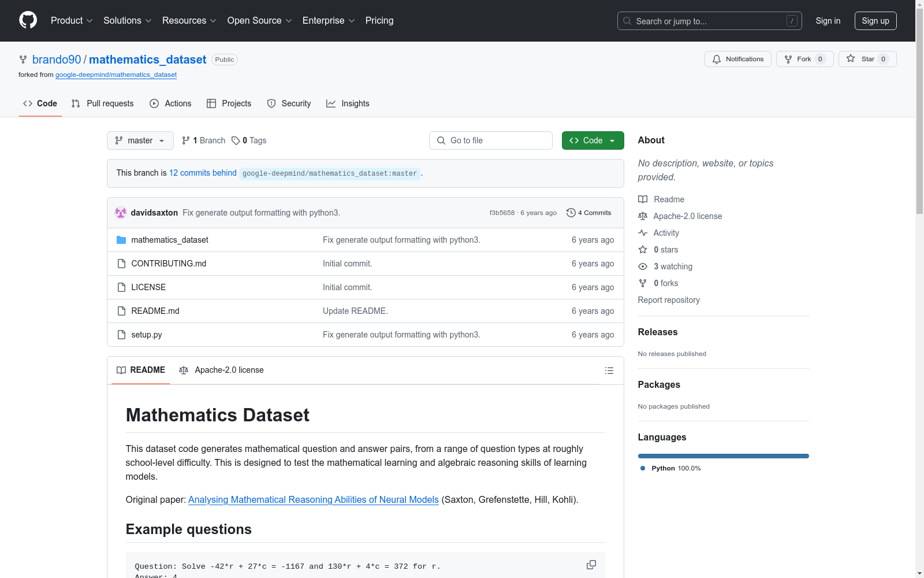The image size is (924, 578).
Task: Expand the Enterprise menu
Action: (329, 21)
